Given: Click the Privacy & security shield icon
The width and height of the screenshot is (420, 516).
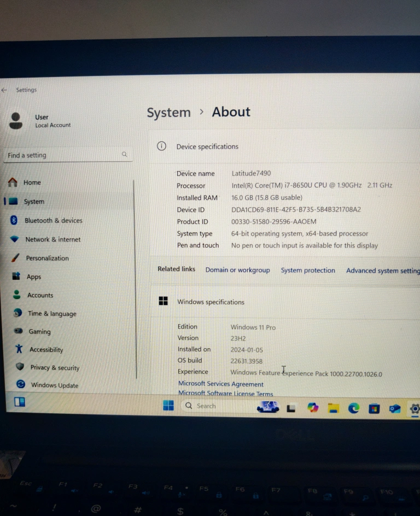Looking at the screenshot, I should click(20, 366).
